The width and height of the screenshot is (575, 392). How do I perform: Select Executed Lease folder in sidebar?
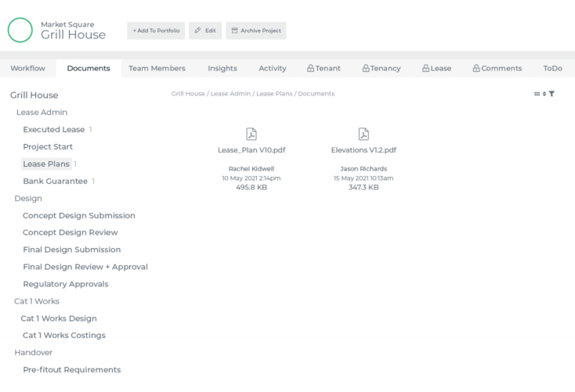click(53, 130)
